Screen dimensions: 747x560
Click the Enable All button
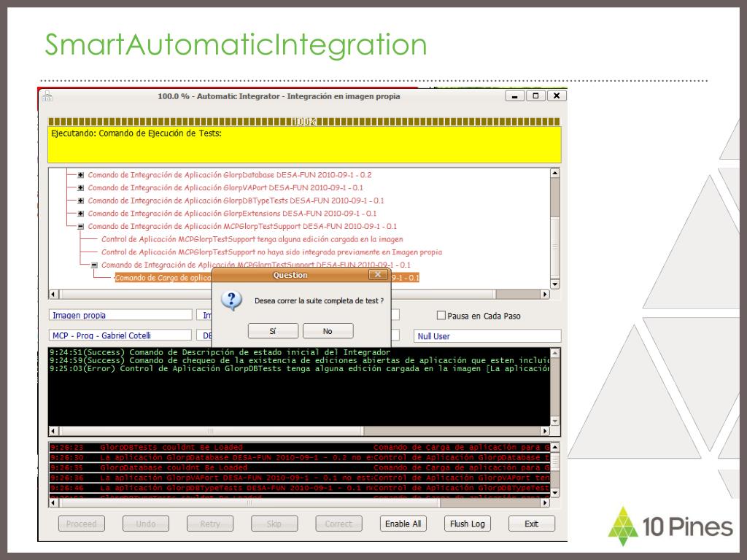tap(403, 524)
